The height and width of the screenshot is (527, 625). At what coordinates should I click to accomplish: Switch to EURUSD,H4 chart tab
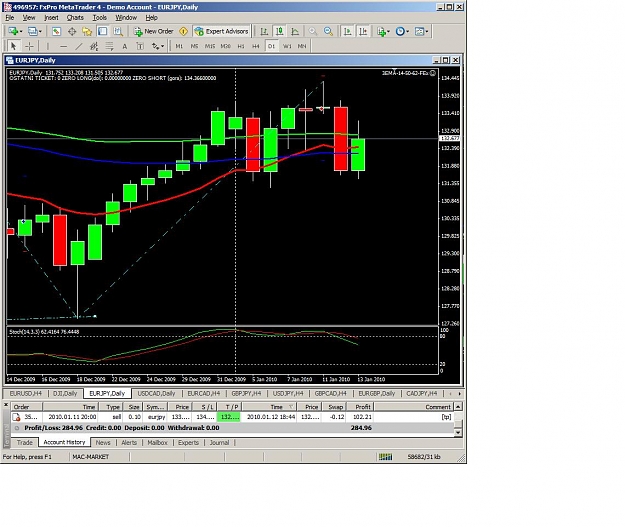(x=26, y=393)
